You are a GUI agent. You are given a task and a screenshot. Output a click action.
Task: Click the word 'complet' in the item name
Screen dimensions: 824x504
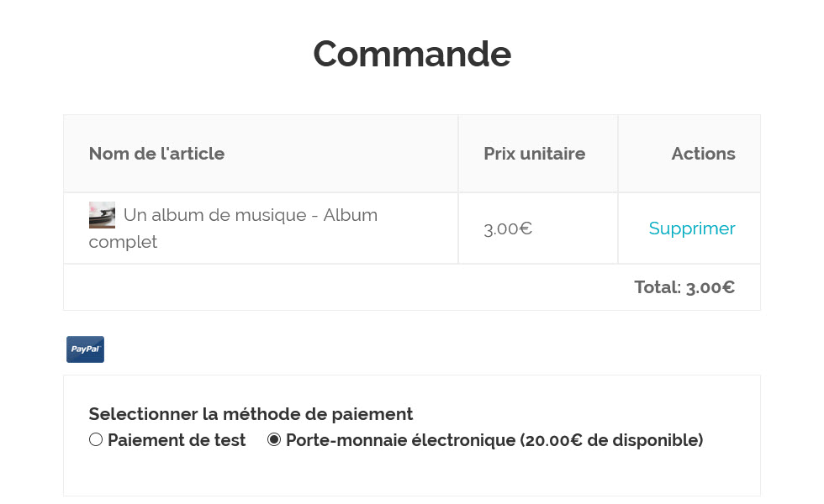click(x=123, y=242)
